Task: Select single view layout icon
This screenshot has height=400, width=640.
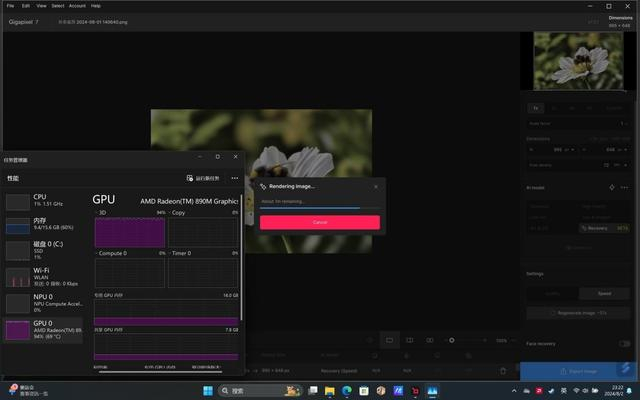Action: click(389, 340)
